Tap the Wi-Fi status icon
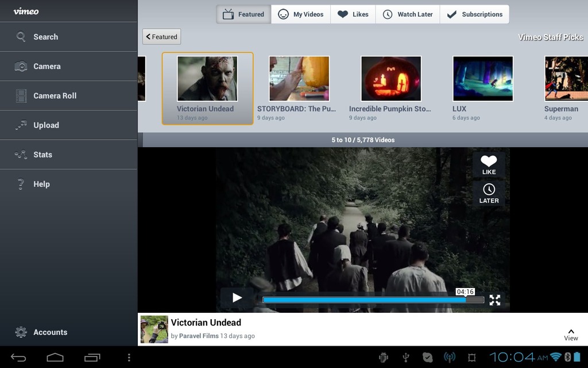The width and height of the screenshot is (588, 368). [556, 356]
